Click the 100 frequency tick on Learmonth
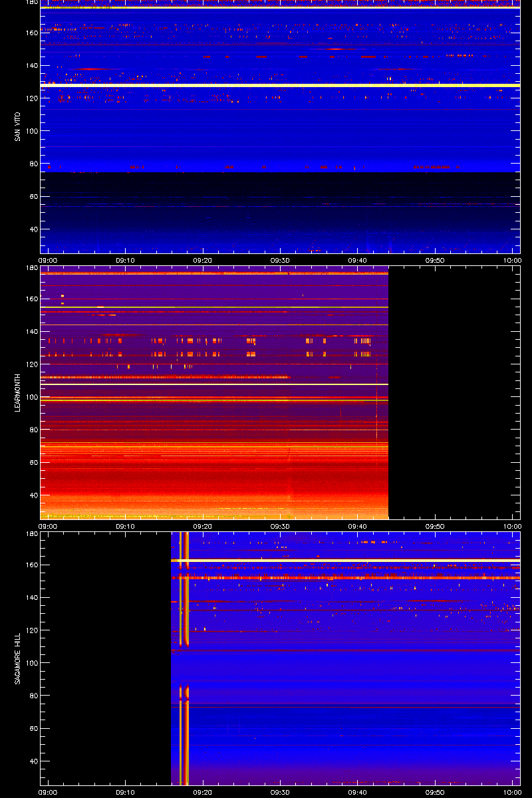532x798 pixels. pyautogui.click(x=31, y=397)
